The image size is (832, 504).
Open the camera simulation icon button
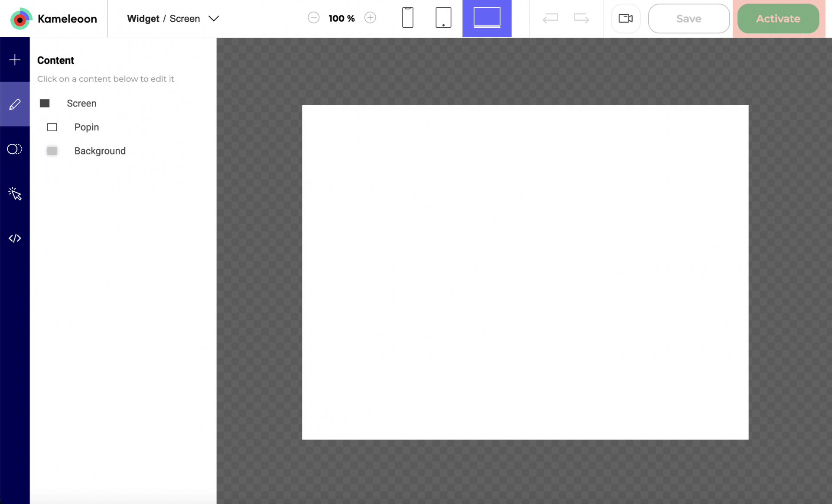pos(625,18)
